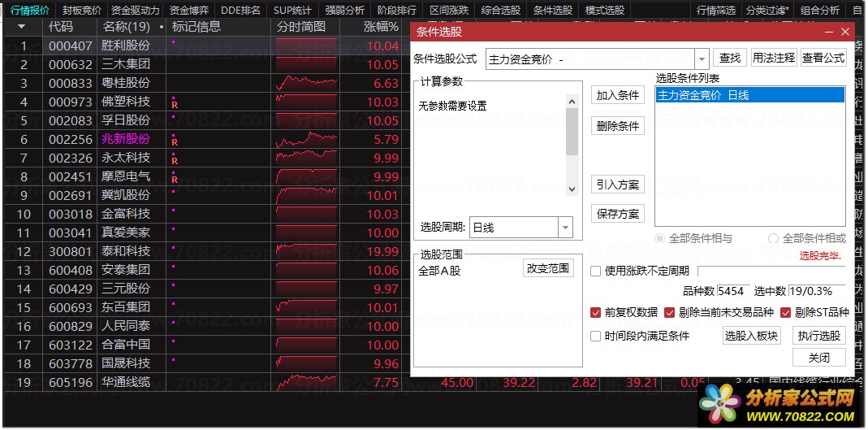Open 分类过滤 on the right toolbar

(768, 10)
